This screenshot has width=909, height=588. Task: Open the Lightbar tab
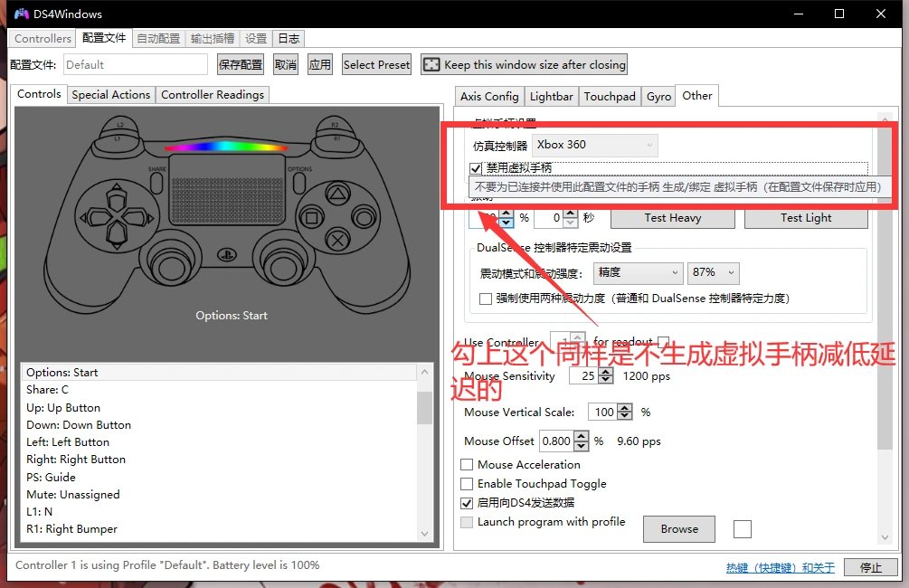(x=552, y=96)
